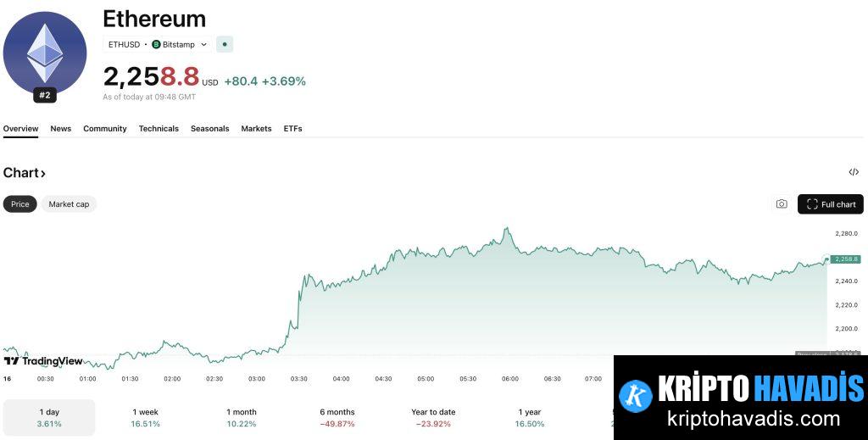The height and width of the screenshot is (440, 868).
Task: Select the 6 months range
Action: pyautogui.click(x=337, y=418)
